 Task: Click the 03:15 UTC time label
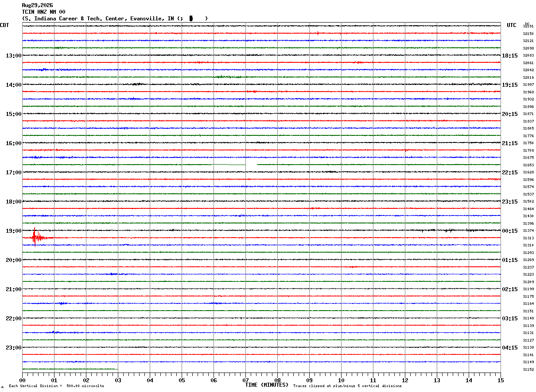510,319
